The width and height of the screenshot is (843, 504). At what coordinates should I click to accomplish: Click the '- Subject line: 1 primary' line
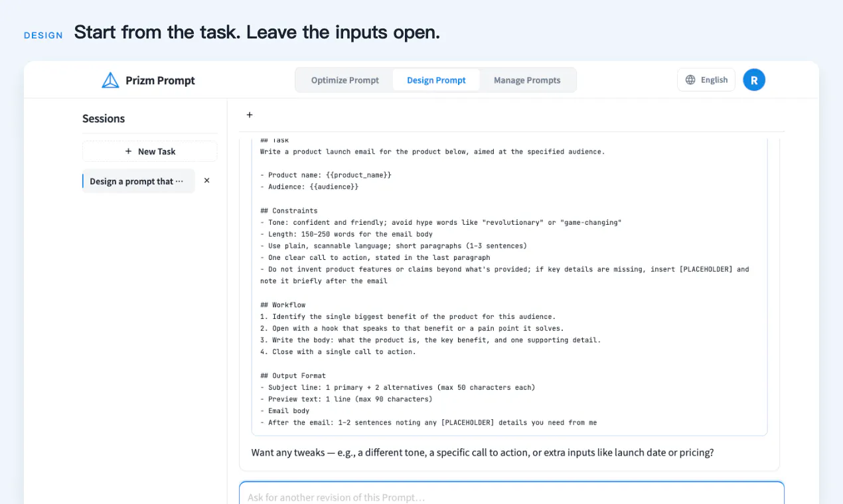[398, 387]
